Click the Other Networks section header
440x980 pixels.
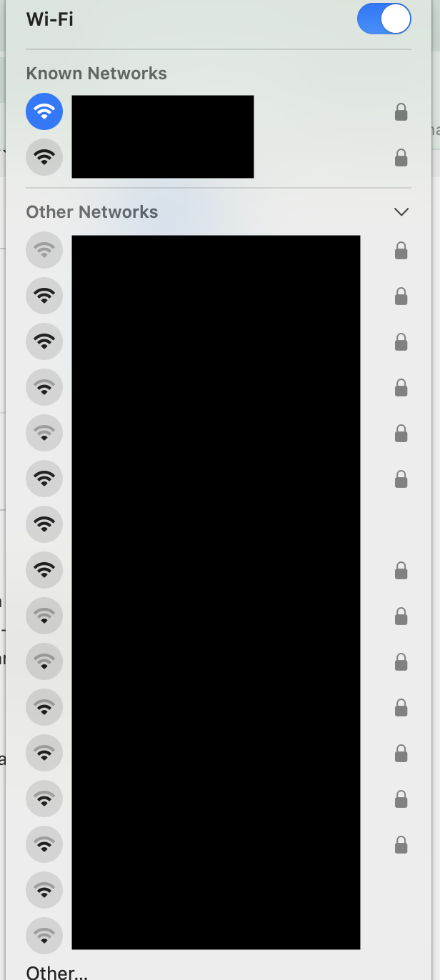pyautogui.click(x=92, y=212)
